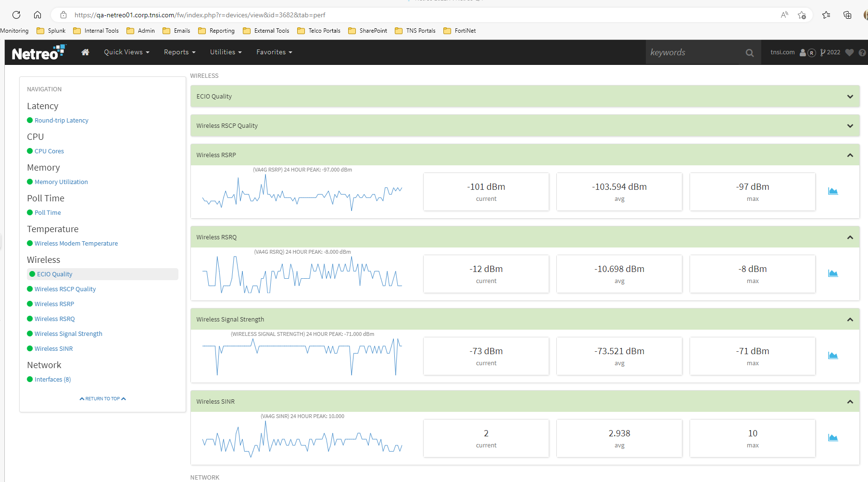868x482 pixels.
Task: Open the browser collections icon
Action: tap(847, 15)
